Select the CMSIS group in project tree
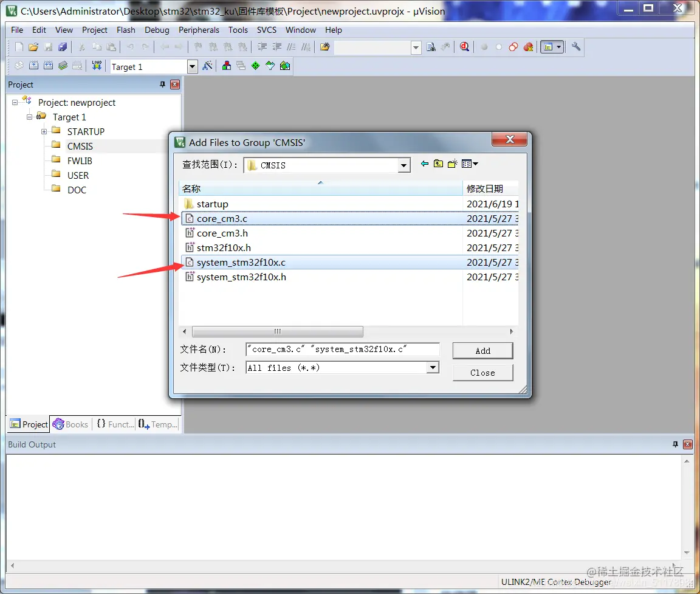 [80, 146]
